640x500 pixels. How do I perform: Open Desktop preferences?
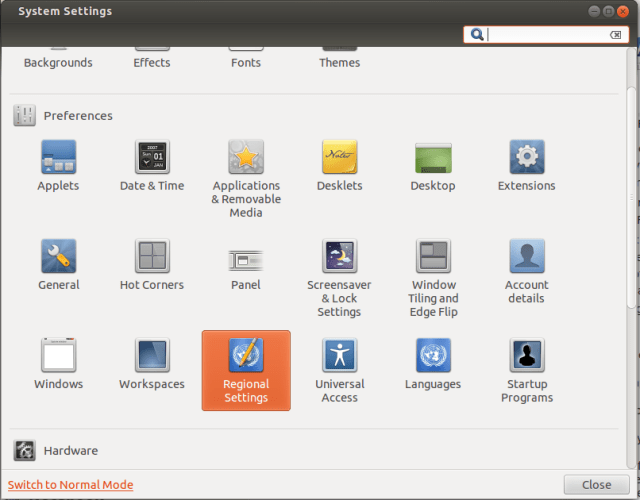point(433,158)
